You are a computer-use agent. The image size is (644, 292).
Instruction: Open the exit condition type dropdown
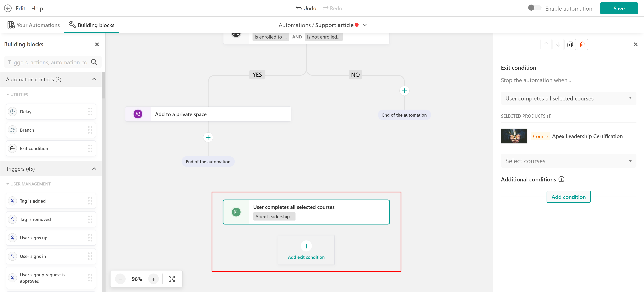[568, 98]
